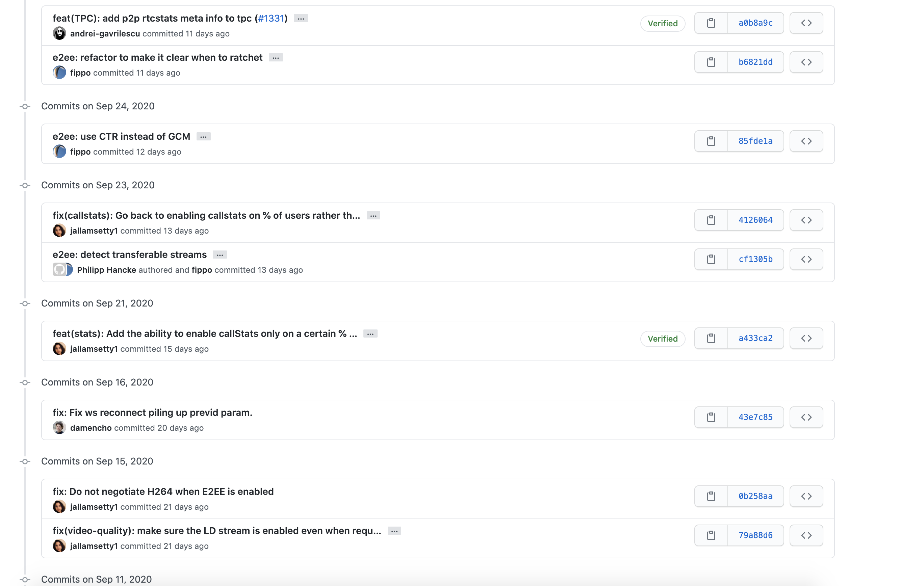
Task: Open the Verified badge on the rtcstats commit
Action: point(663,23)
